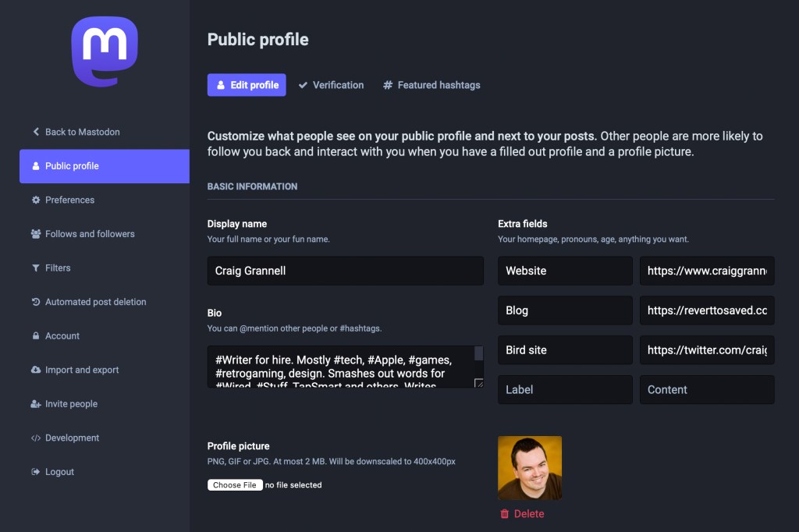Focus the Display name field

346,271
